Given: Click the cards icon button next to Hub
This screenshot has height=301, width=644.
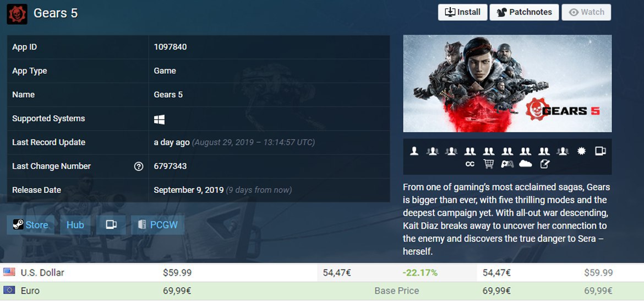Looking at the screenshot, I should [x=111, y=225].
